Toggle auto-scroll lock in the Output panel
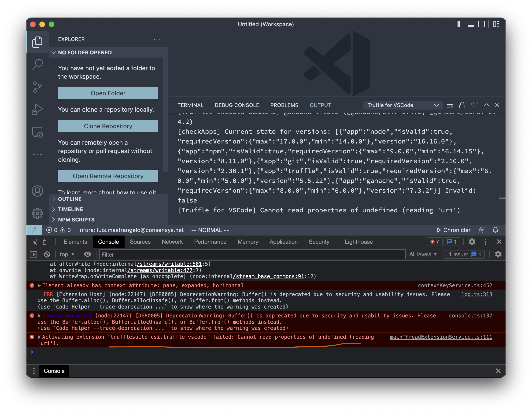 pos(462,105)
